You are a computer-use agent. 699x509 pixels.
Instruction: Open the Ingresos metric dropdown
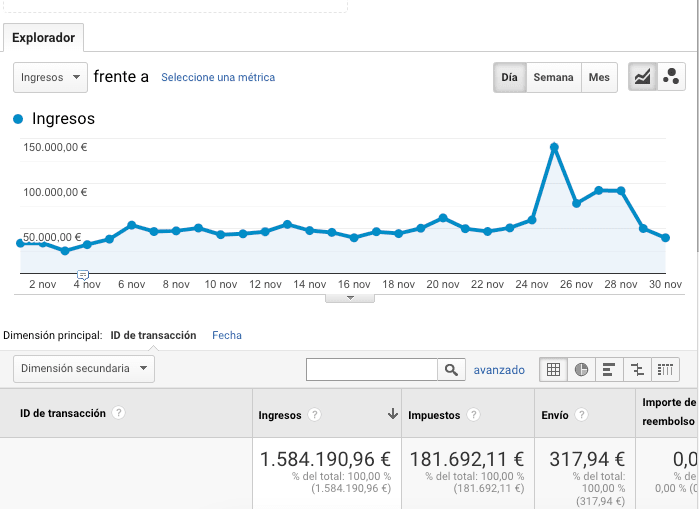click(50, 77)
